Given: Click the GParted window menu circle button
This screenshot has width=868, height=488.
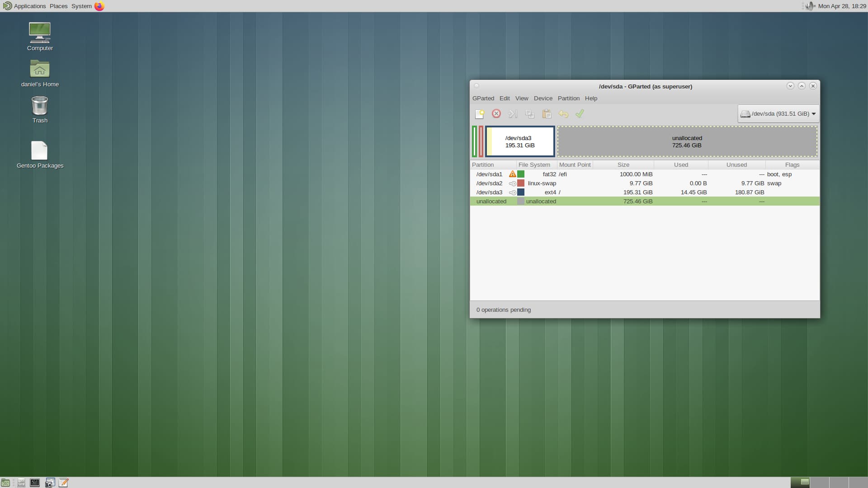Looking at the screenshot, I should pyautogui.click(x=476, y=86).
